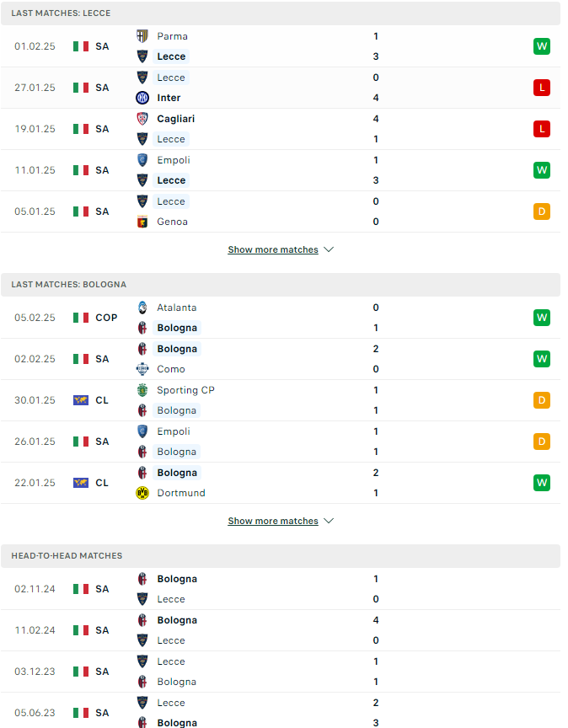This screenshot has width=568, height=728.
Task: Click the Sporting CP green crest
Action: click(x=142, y=390)
